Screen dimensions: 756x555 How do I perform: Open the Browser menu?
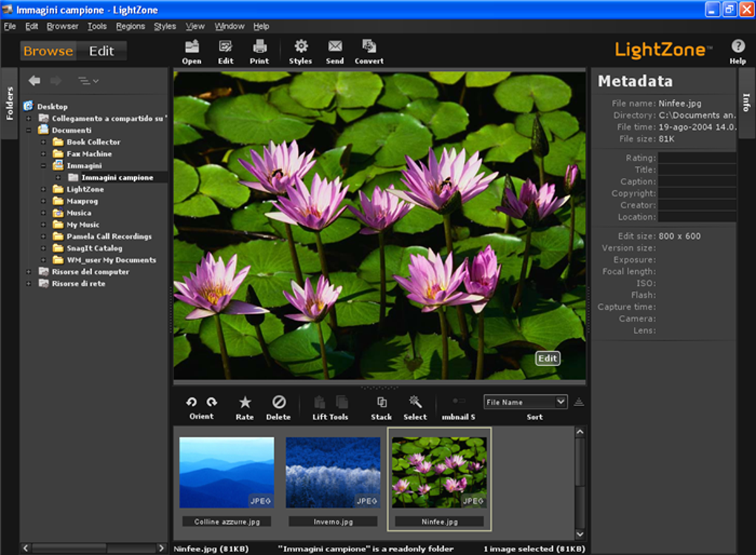[x=62, y=25]
